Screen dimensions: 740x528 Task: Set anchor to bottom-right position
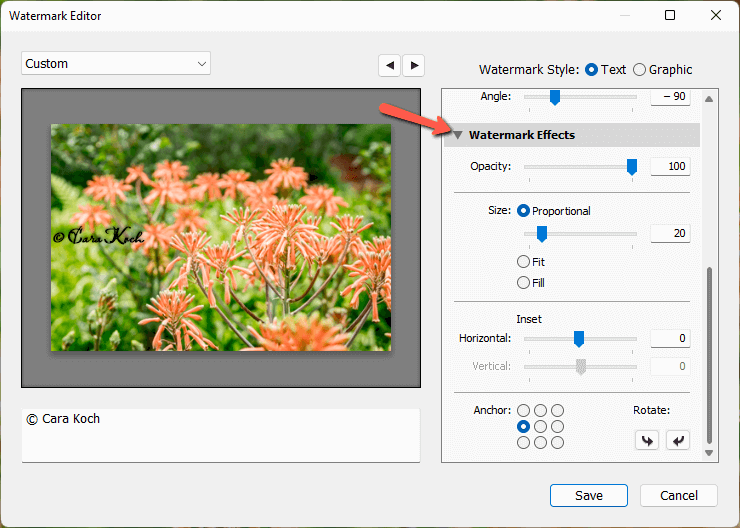557,443
